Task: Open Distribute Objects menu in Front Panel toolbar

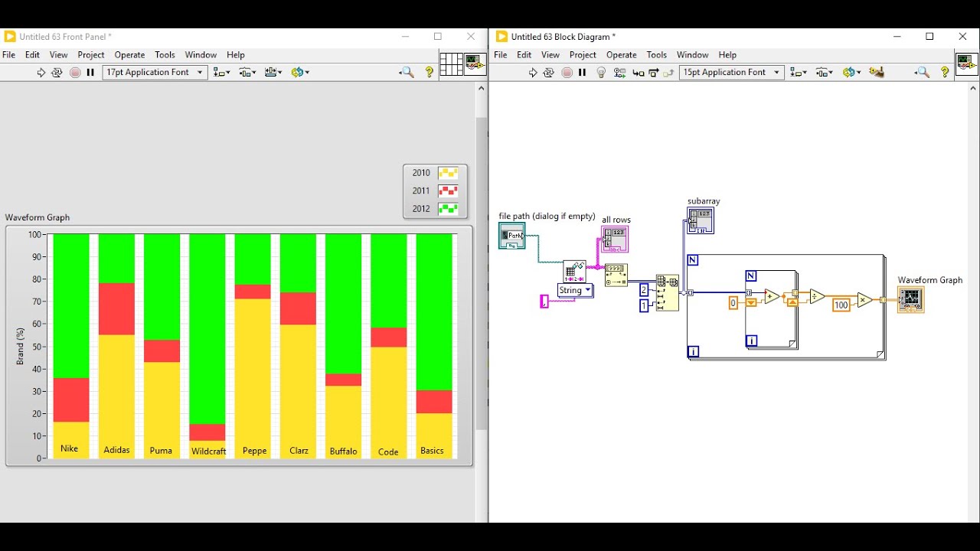Action: pos(247,73)
